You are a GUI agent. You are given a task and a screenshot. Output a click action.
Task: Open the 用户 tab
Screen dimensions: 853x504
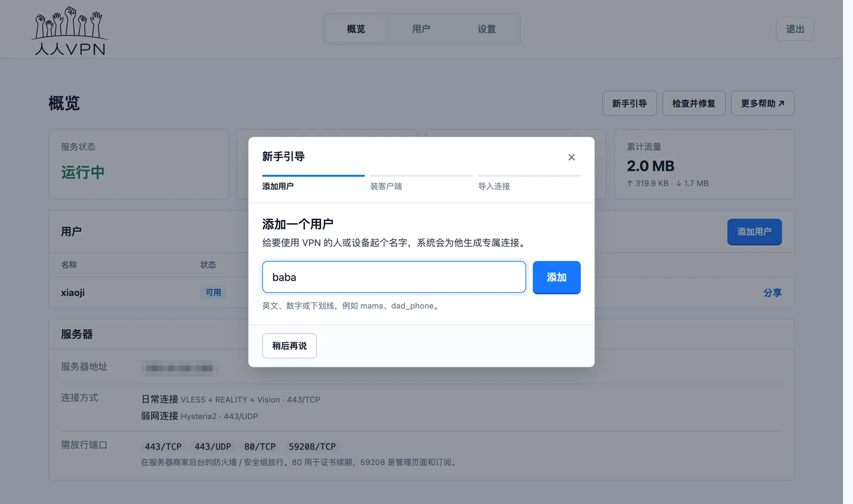click(x=421, y=29)
